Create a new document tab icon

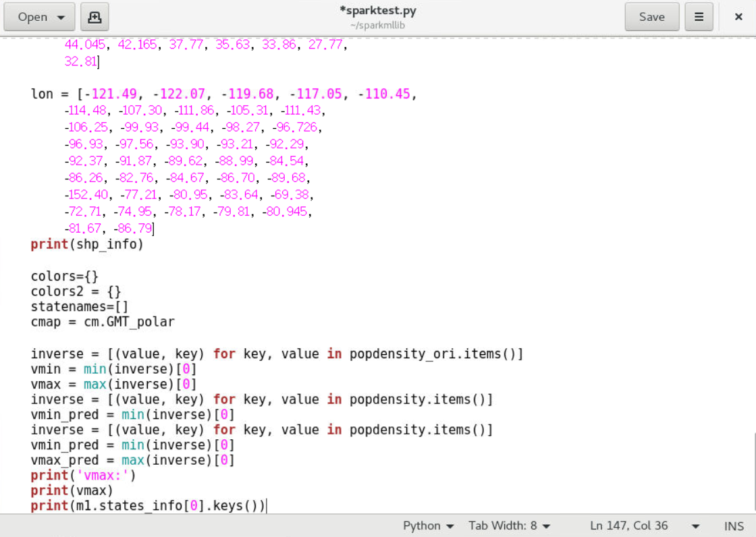(94, 17)
